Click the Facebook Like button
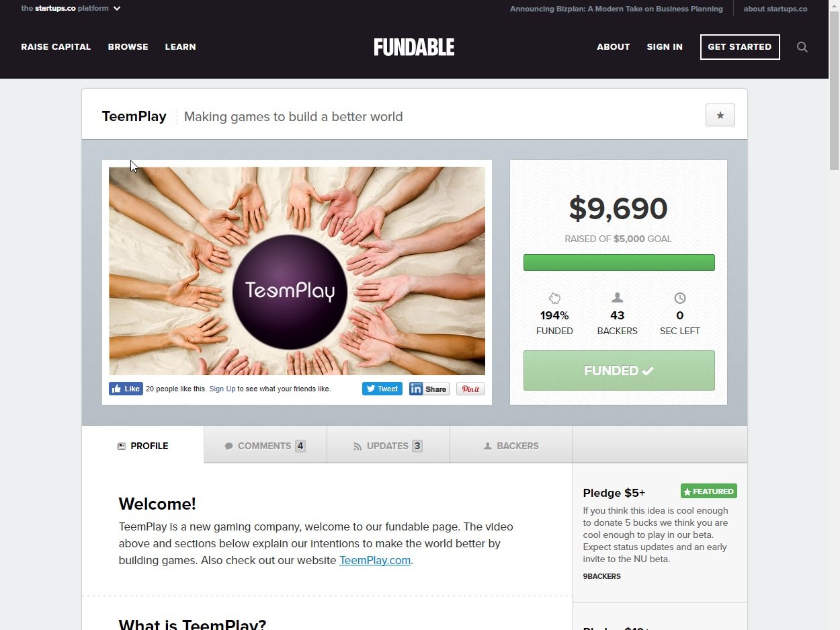 [x=126, y=389]
